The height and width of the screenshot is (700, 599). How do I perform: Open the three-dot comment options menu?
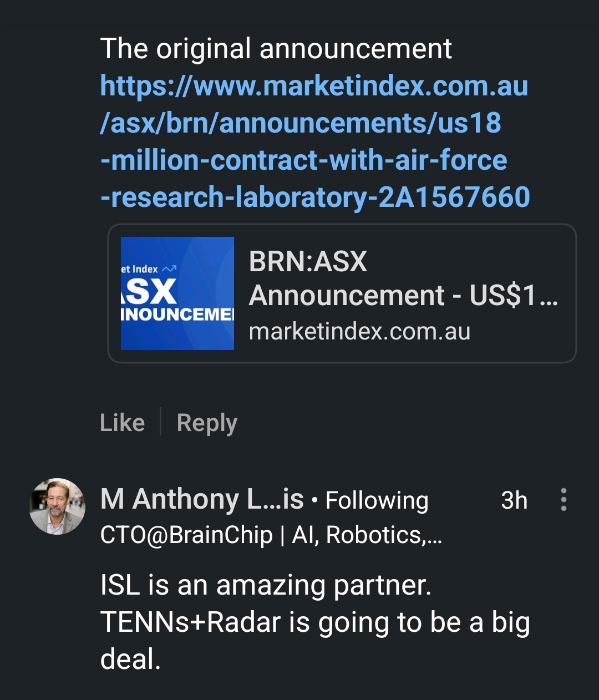pyautogui.click(x=564, y=500)
